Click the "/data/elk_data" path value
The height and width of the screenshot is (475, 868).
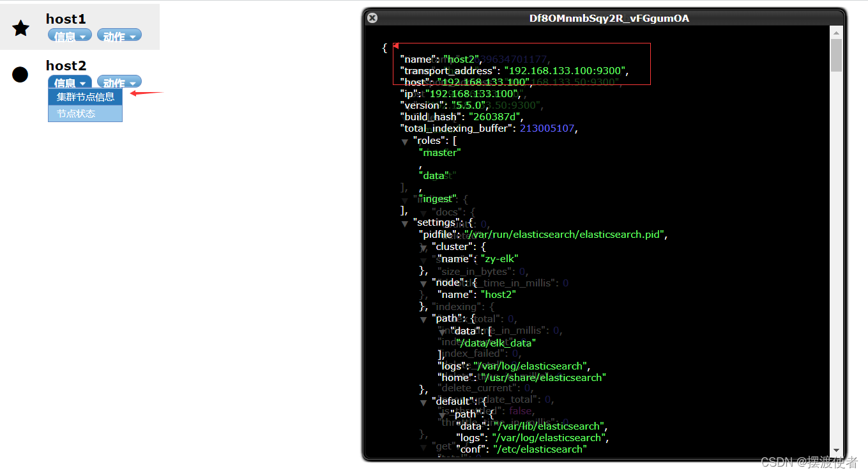(x=496, y=343)
